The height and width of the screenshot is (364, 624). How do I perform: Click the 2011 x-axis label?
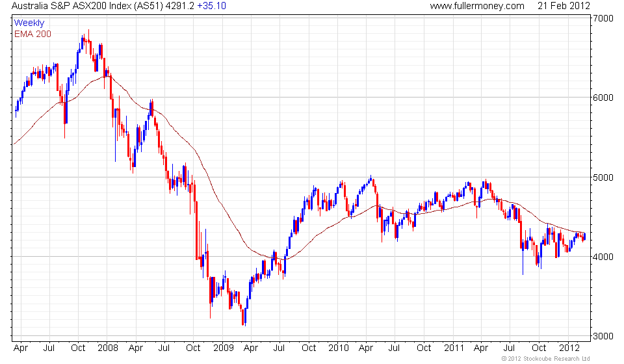click(454, 348)
